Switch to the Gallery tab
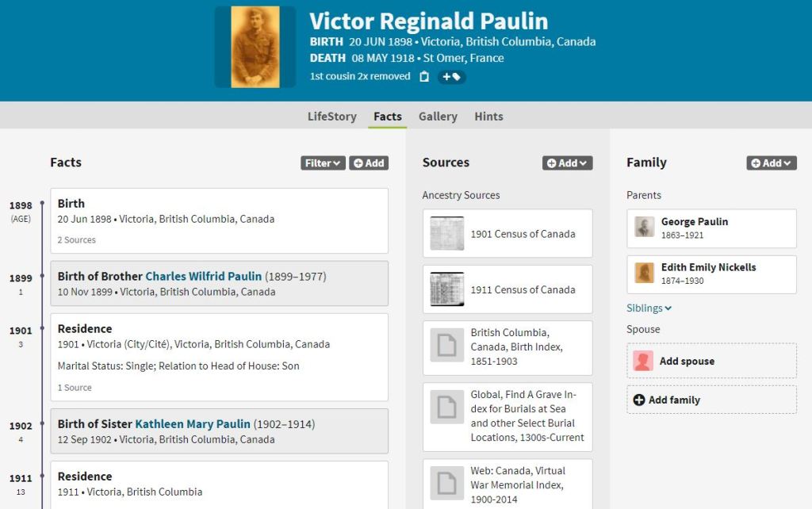The width and height of the screenshot is (812, 509). [438, 117]
